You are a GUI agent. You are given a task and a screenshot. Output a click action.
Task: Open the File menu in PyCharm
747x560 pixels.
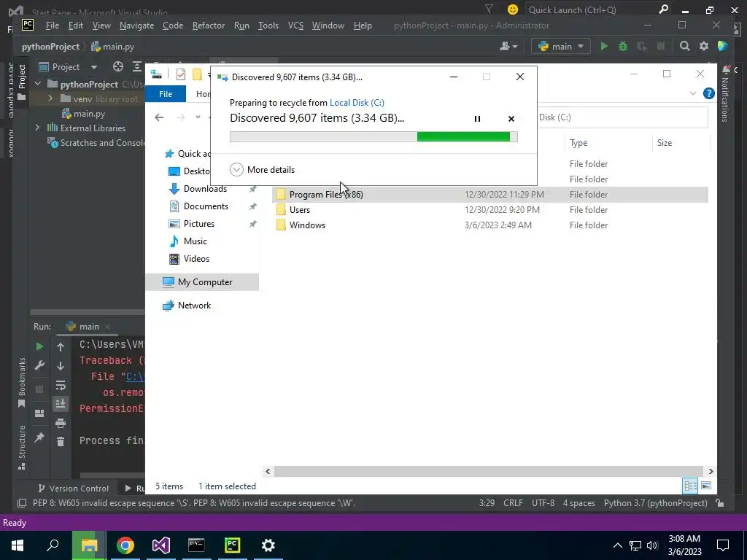(x=53, y=26)
